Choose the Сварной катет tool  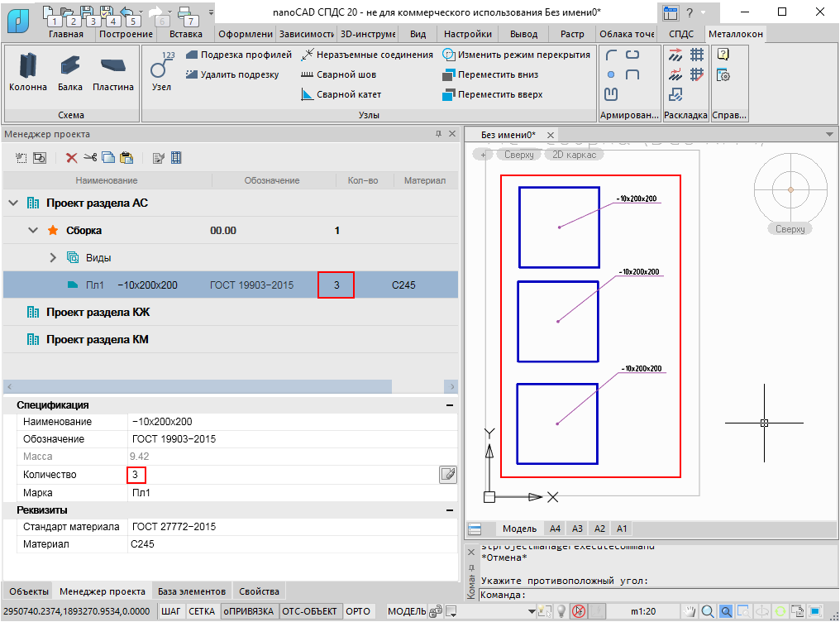pos(341,94)
